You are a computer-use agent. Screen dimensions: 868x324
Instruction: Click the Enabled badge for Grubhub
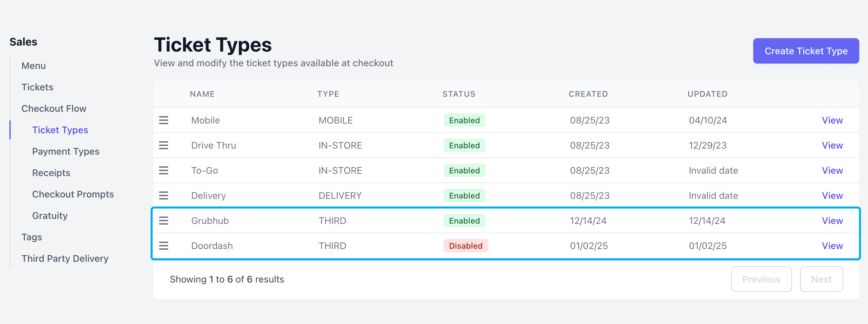click(464, 221)
